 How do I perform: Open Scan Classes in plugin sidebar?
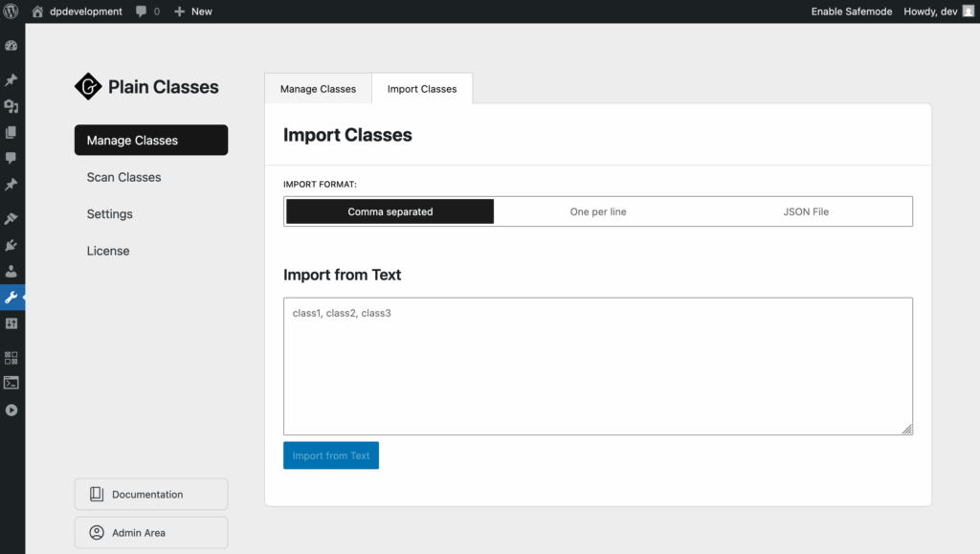point(123,177)
